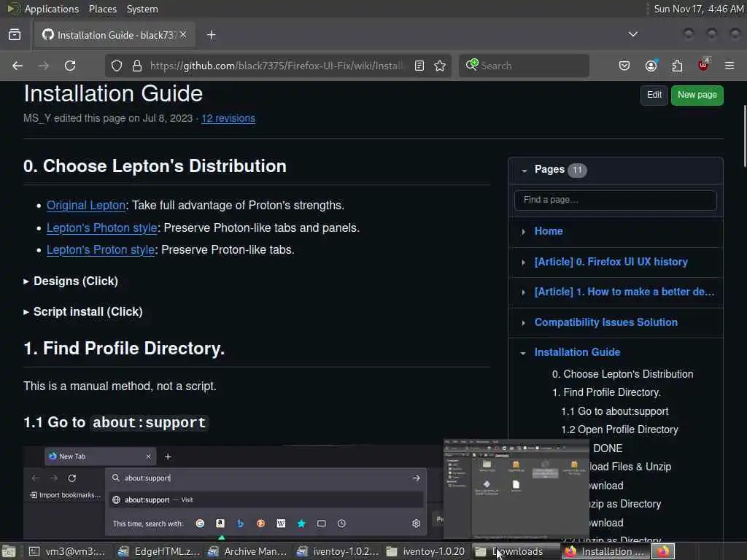Open the uBlock Origin extension icon
The width and height of the screenshot is (747, 560).
pos(703,65)
